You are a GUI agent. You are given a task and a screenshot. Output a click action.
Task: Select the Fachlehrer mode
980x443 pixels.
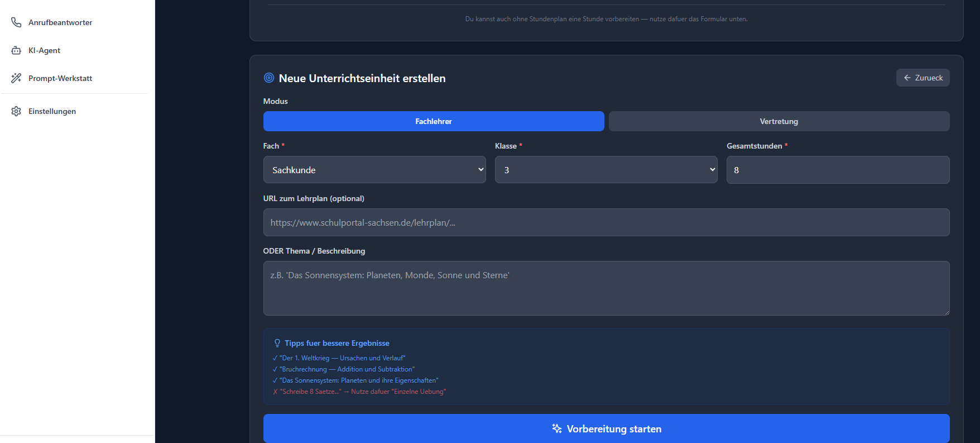(x=433, y=121)
